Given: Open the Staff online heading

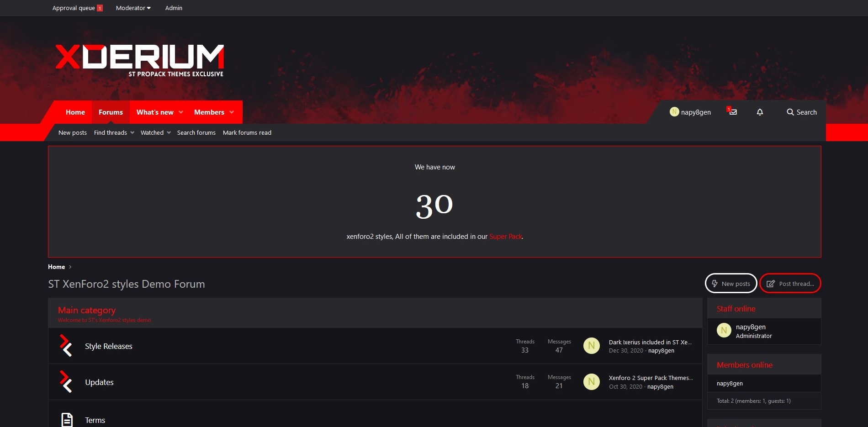Looking at the screenshot, I should click(736, 309).
